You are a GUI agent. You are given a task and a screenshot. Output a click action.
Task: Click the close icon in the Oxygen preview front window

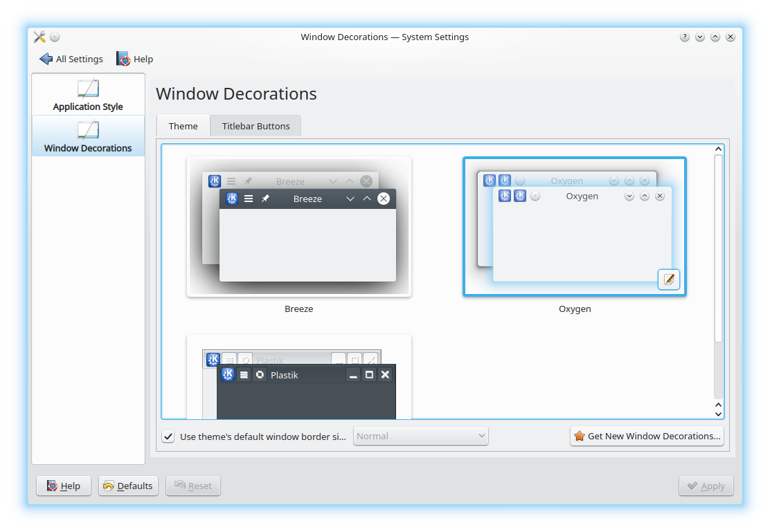pyautogui.click(x=660, y=196)
